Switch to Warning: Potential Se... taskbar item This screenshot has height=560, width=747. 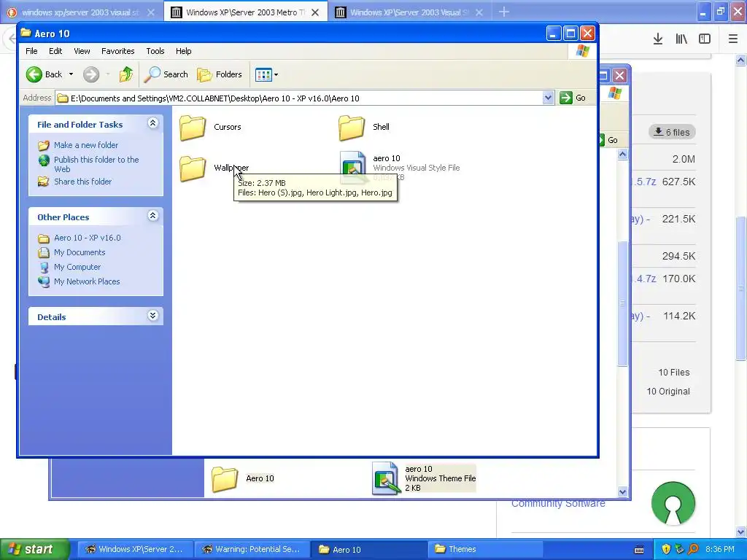(252, 550)
